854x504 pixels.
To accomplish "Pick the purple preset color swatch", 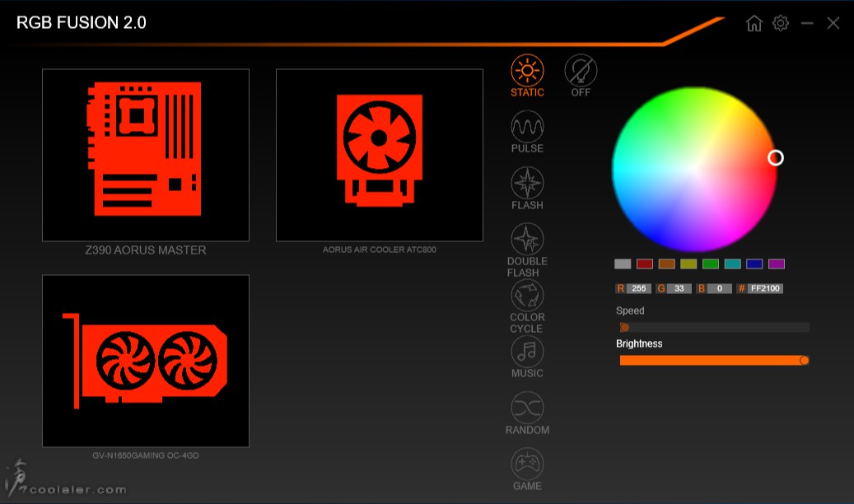I will click(776, 264).
